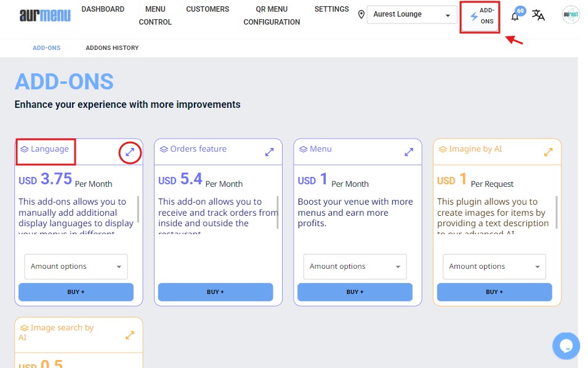Image resolution: width=588 pixels, height=368 pixels.
Task: Open Amount options in Language card
Action: (x=76, y=266)
